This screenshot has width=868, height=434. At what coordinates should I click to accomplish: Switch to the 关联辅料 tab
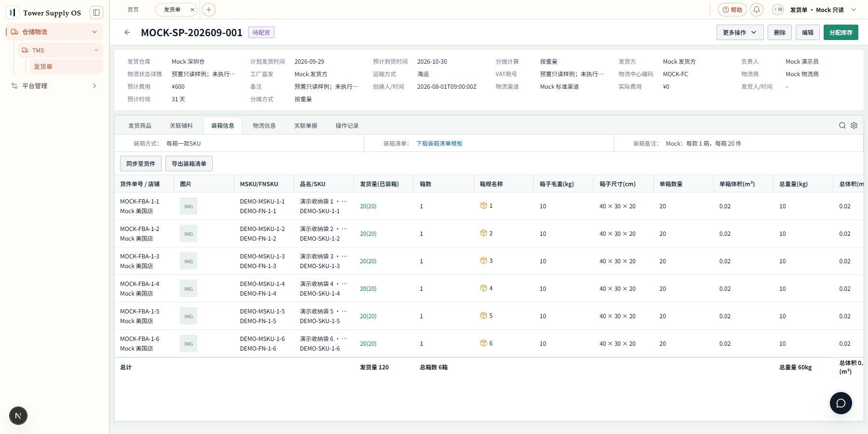coord(181,126)
